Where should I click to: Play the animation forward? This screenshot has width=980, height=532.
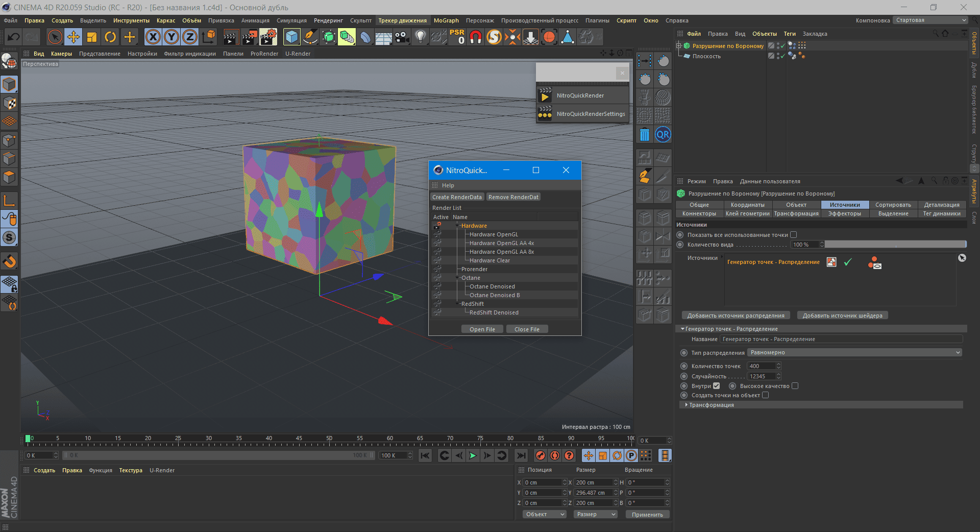pyautogui.click(x=473, y=455)
